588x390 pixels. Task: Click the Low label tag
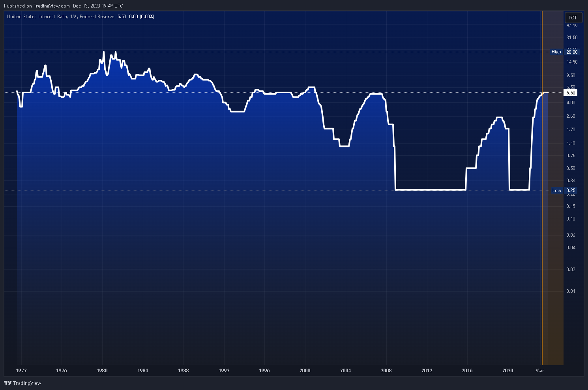click(x=556, y=190)
